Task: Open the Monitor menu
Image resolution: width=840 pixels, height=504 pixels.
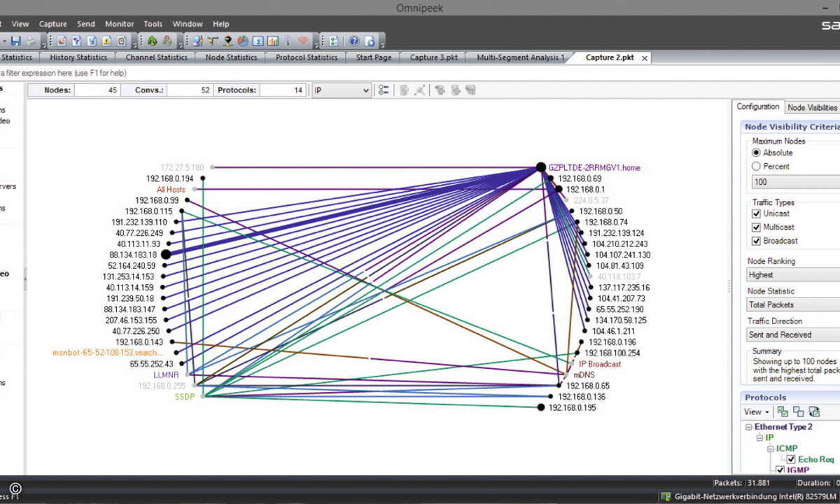Action: pyautogui.click(x=119, y=24)
